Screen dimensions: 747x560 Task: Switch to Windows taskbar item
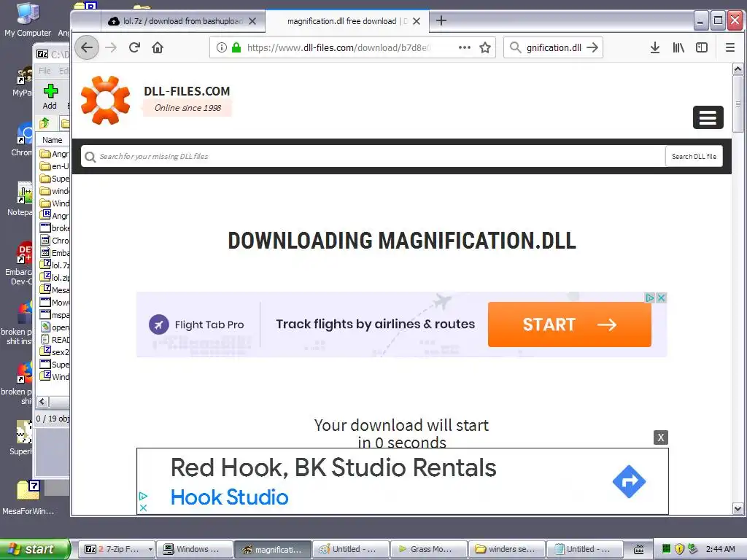pyautogui.click(x=194, y=549)
